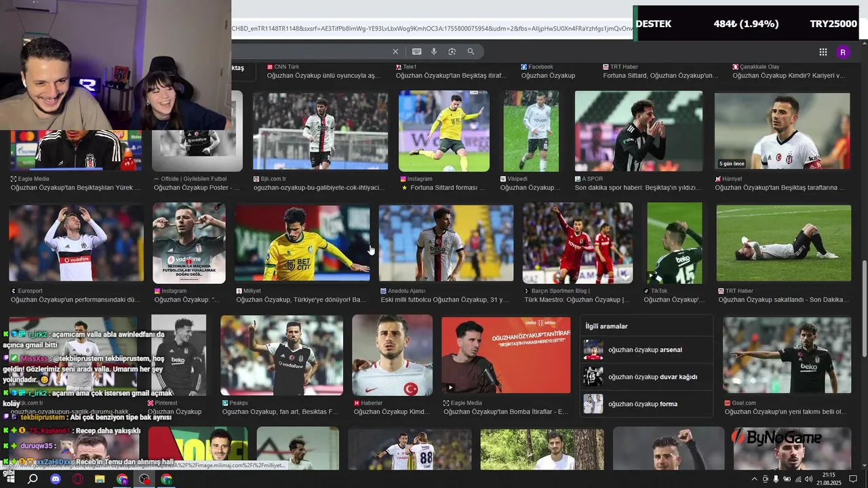Screen dimensions: 868x488
Task: Open the Bjk.com.tr match image result
Action: [320, 131]
